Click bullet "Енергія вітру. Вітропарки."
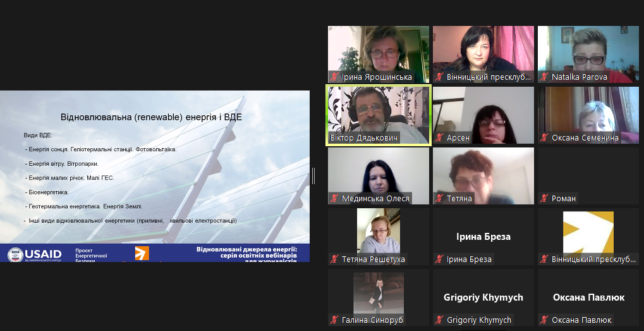 (x=61, y=164)
